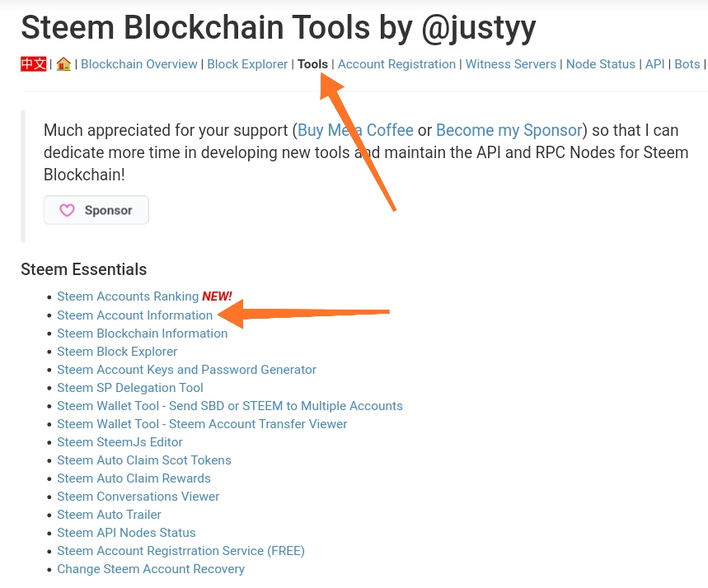Click the house home icon
This screenshot has width=708, height=588.
click(x=63, y=64)
